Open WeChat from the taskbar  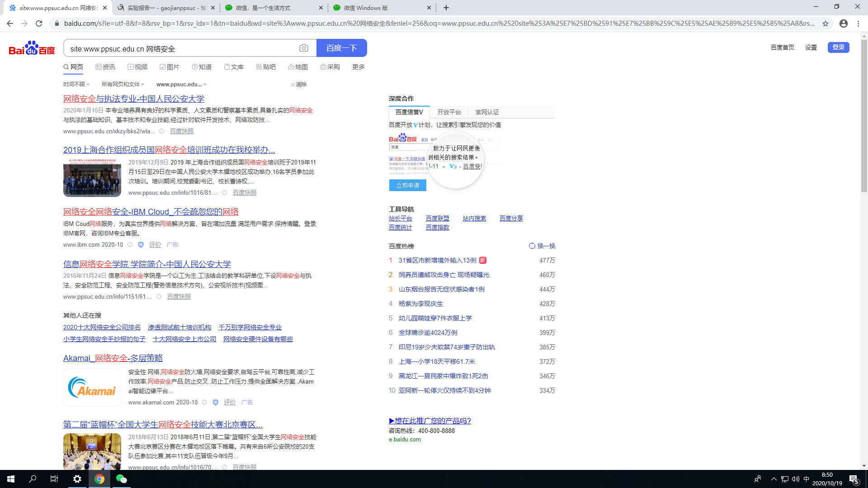click(x=122, y=479)
